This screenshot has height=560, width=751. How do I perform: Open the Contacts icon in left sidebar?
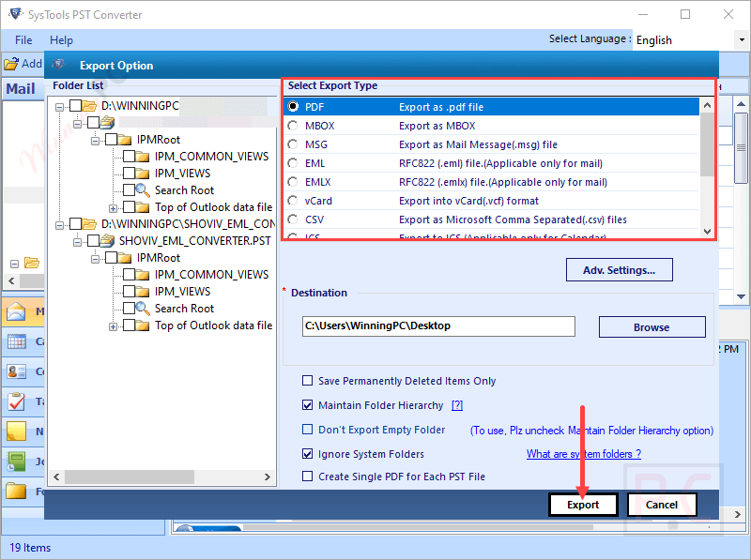click(17, 371)
